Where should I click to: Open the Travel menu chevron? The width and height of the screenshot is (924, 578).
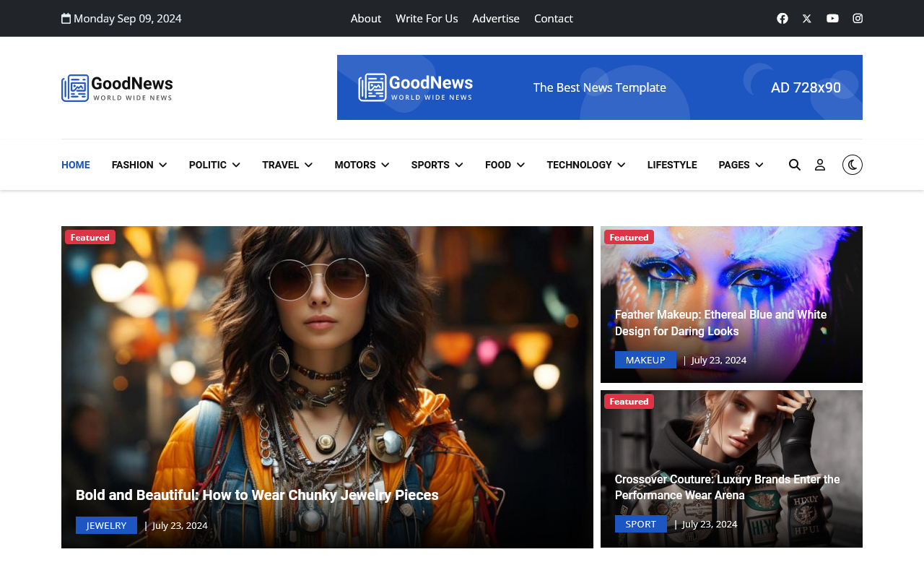tap(309, 165)
